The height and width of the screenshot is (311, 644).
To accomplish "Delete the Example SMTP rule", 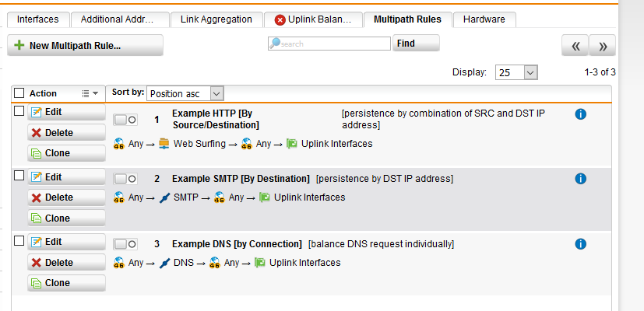I will click(66, 197).
